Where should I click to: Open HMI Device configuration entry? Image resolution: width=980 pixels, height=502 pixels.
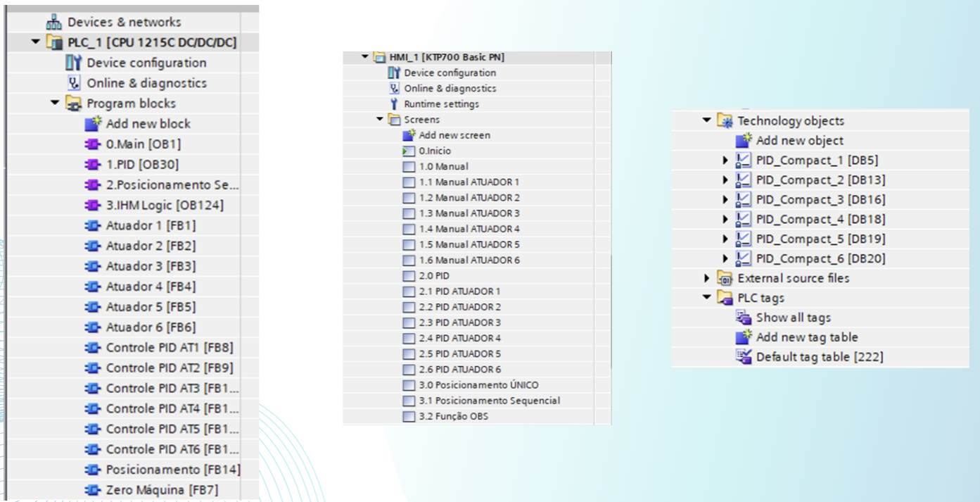point(450,73)
